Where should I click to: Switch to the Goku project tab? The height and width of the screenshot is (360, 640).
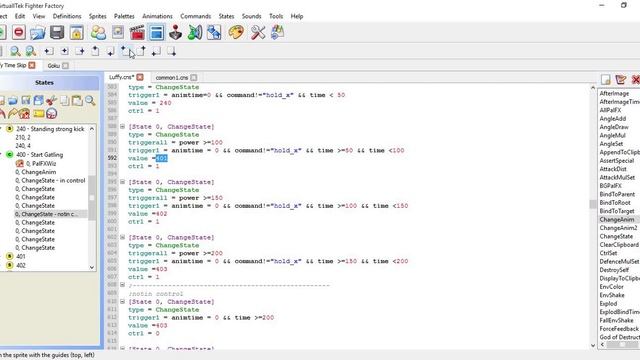[x=53, y=65]
